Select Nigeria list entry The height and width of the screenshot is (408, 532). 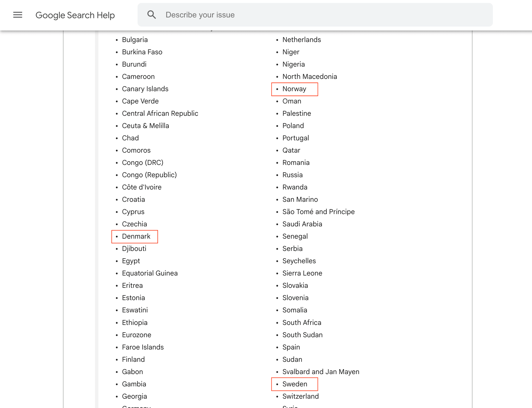click(294, 64)
